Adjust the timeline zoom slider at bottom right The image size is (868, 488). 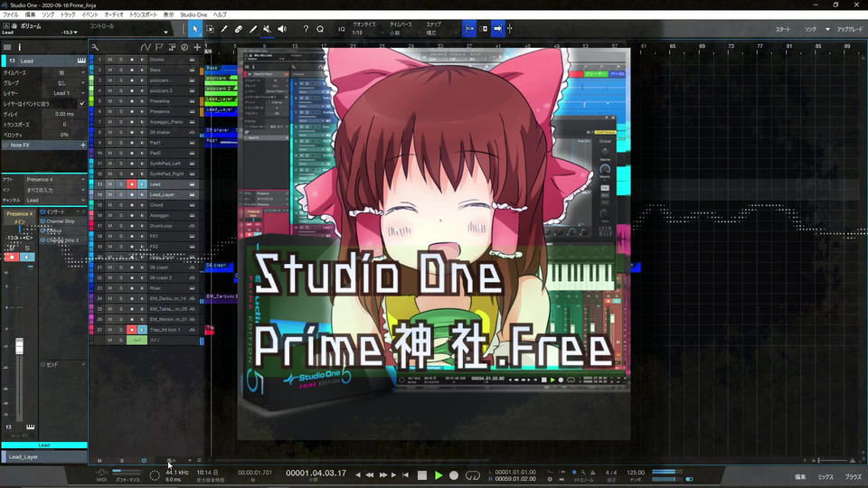(835, 460)
